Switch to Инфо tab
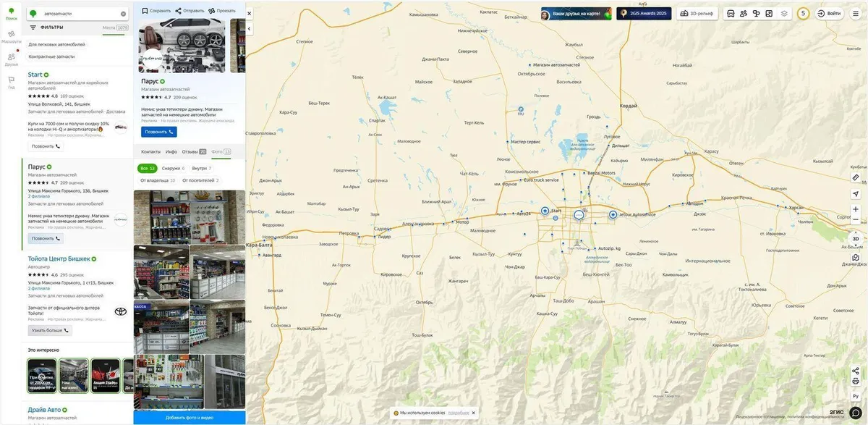The height and width of the screenshot is (425, 868). coord(171,152)
